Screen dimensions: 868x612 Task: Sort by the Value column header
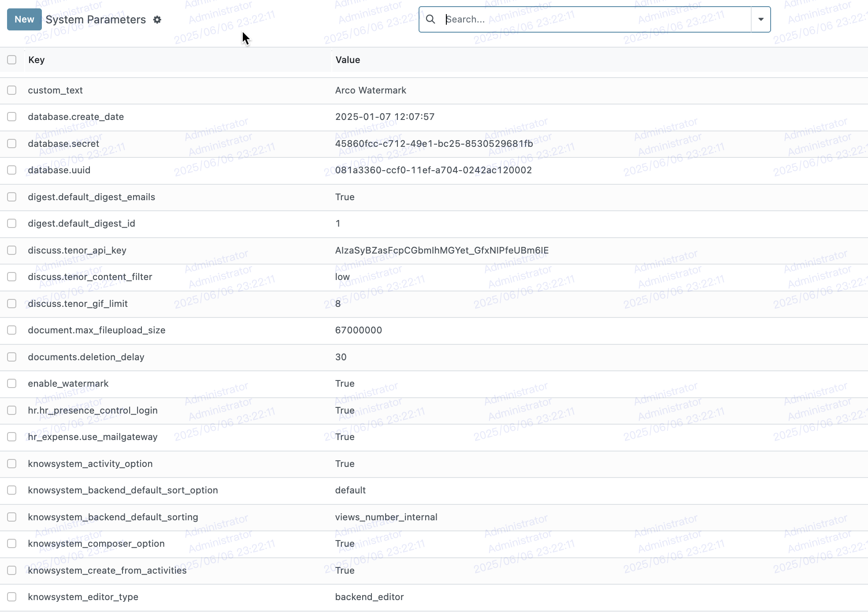pyautogui.click(x=348, y=60)
